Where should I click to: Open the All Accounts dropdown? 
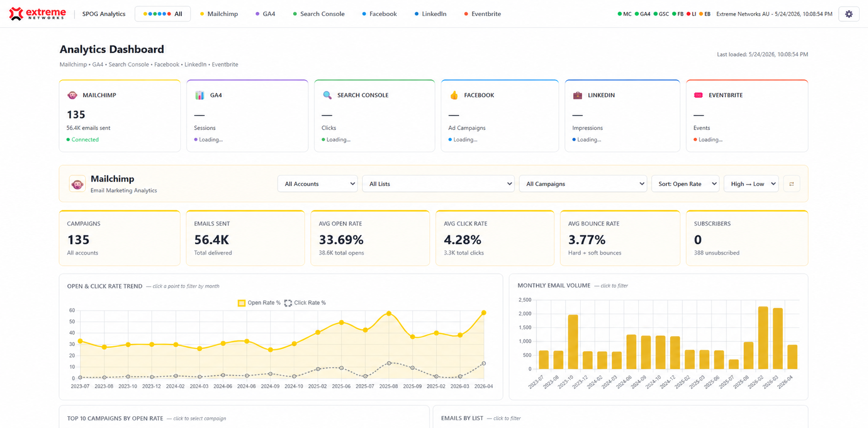click(x=318, y=184)
